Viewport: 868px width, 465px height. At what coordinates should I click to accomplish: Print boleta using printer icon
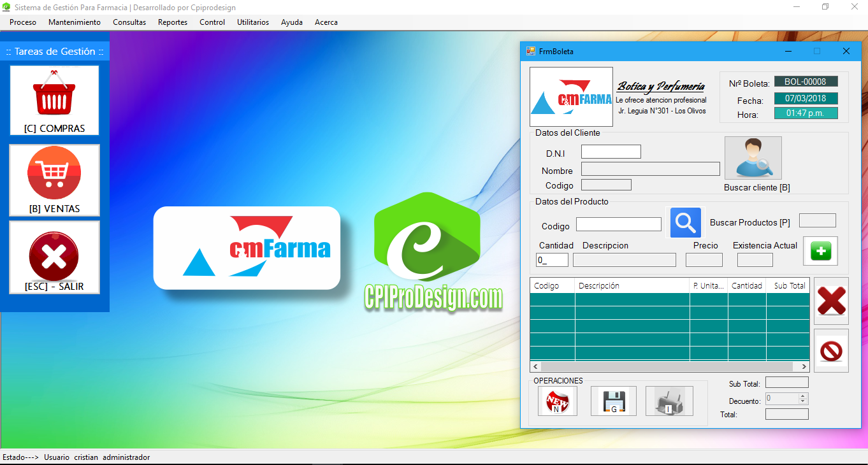point(669,401)
